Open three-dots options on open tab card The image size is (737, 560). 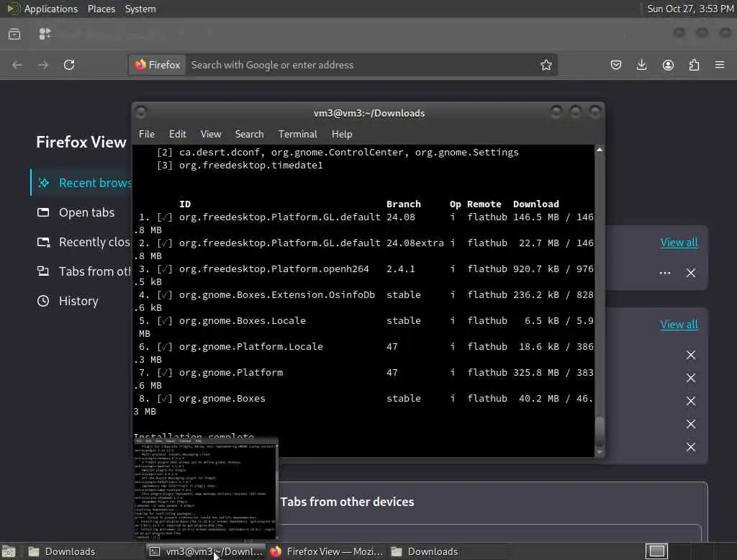[x=664, y=273]
